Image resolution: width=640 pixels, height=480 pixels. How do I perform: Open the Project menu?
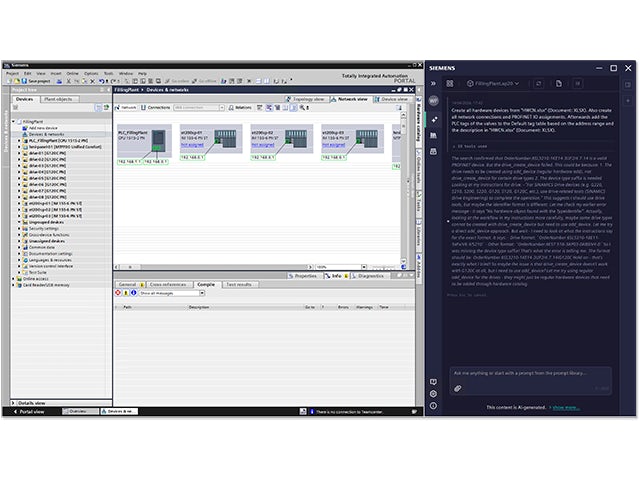pos(12,74)
